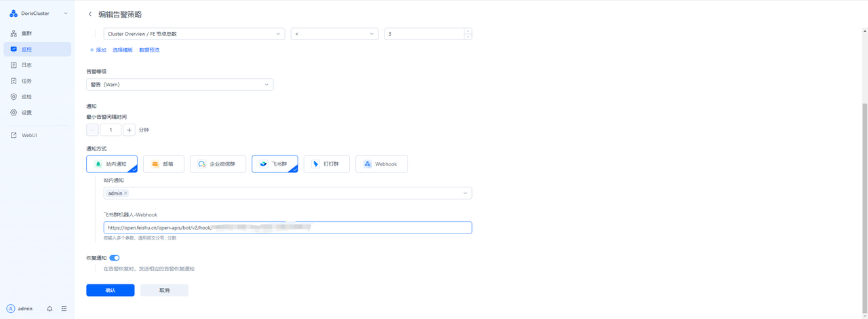Open the Cluster Overview metric dropdown
868x319 pixels.
pos(194,34)
